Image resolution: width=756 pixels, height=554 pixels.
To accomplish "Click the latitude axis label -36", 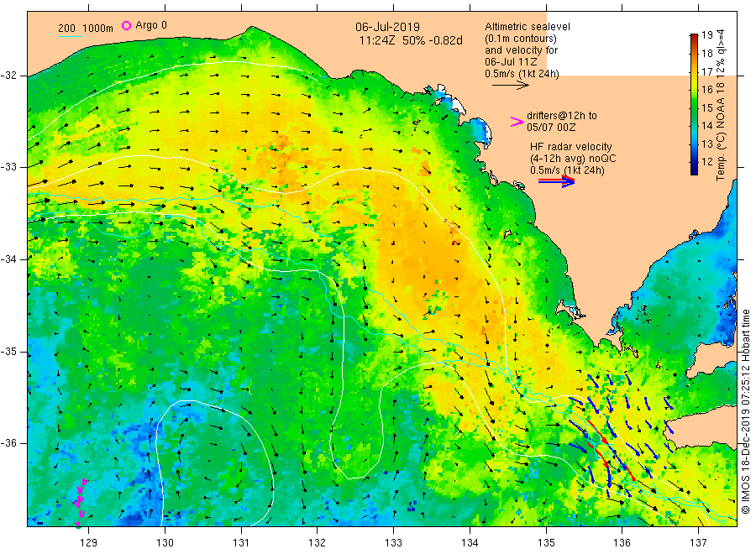I will tap(9, 443).
